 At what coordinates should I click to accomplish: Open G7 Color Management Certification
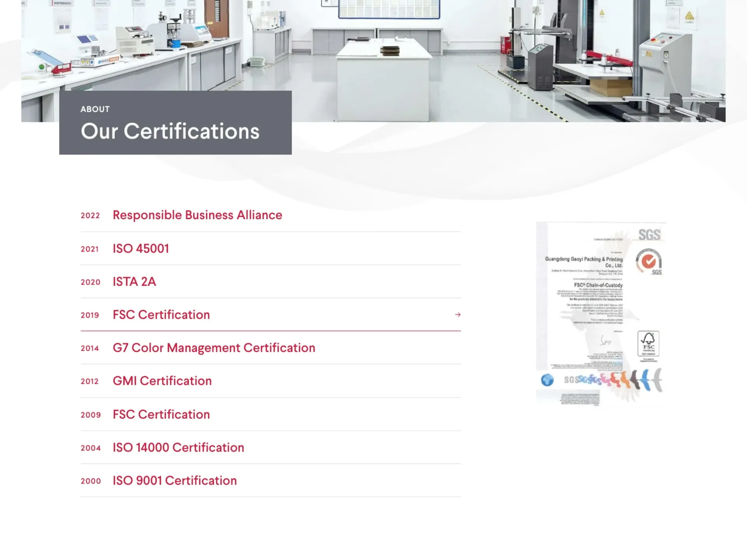[214, 348]
